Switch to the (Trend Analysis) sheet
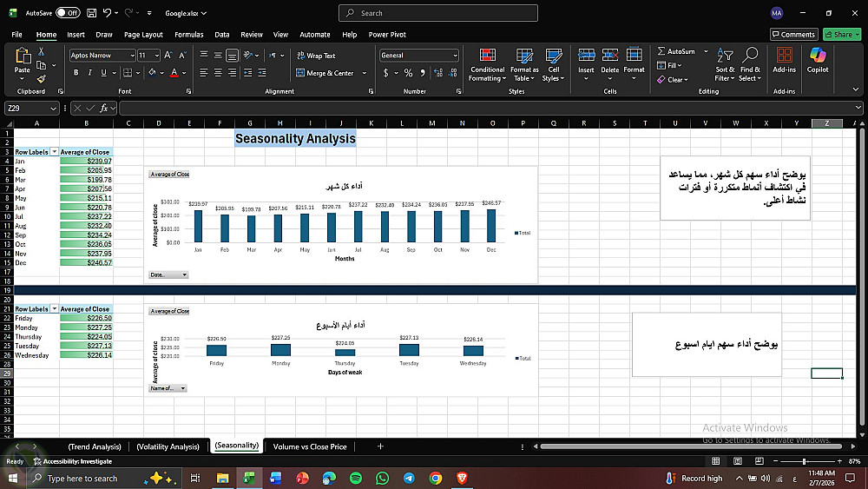The height and width of the screenshot is (489, 868). (x=95, y=446)
